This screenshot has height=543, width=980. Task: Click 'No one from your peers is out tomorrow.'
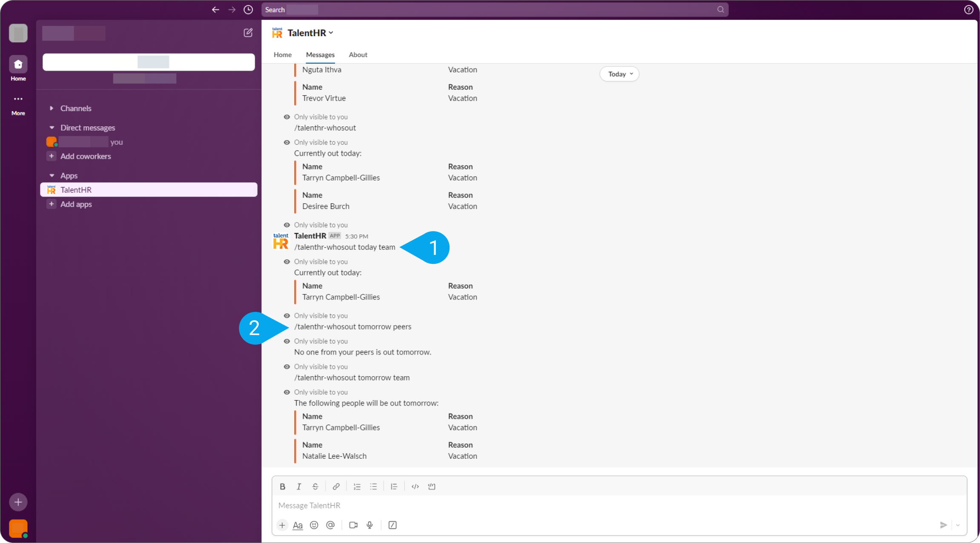pyautogui.click(x=363, y=352)
